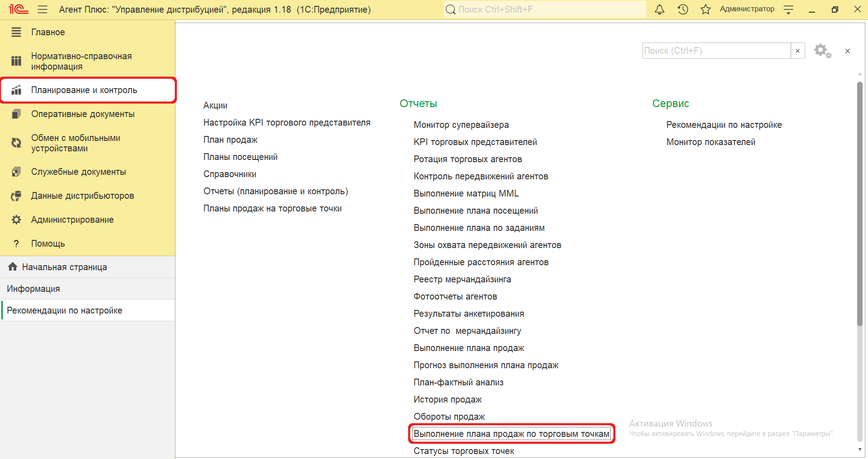Click the global search field
The image size is (868, 459).
pos(545,9)
